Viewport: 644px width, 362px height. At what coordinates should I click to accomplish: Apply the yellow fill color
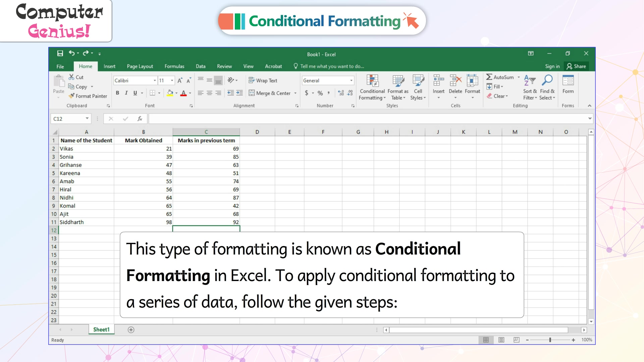[170, 93]
